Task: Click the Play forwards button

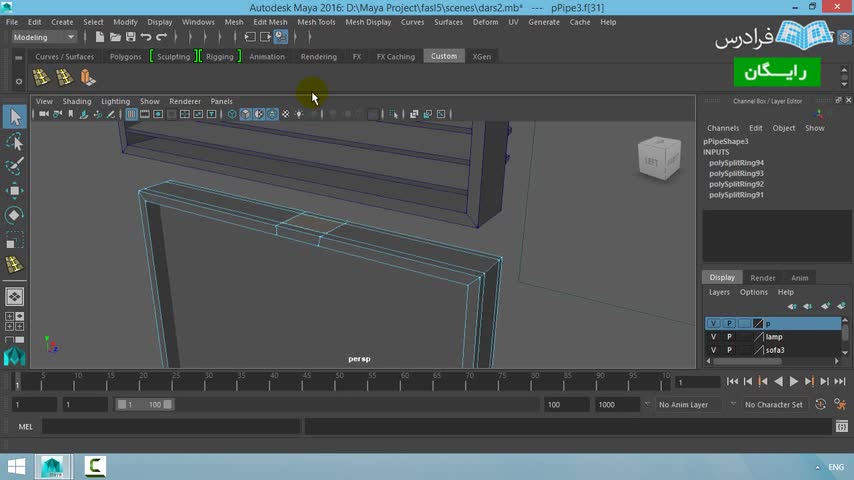Action: pos(794,382)
